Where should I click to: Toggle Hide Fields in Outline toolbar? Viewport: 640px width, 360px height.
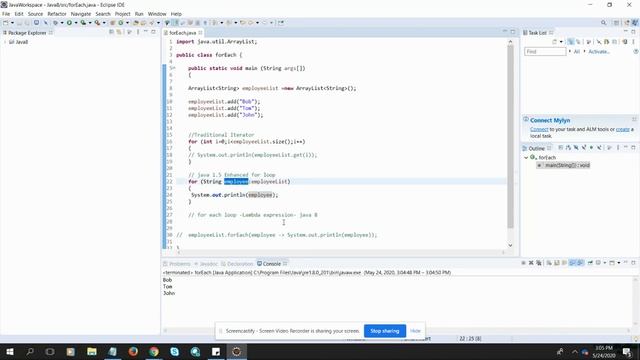(576, 148)
